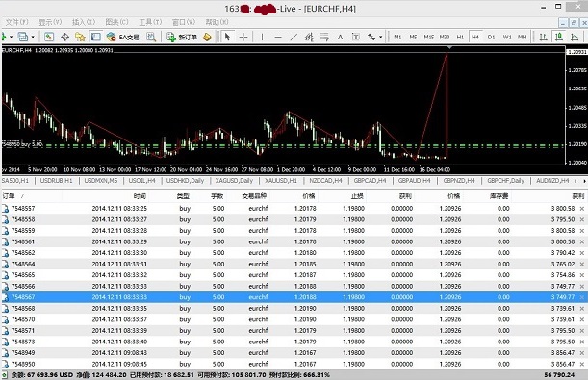Click the 新订单 new order button

point(182,37)
